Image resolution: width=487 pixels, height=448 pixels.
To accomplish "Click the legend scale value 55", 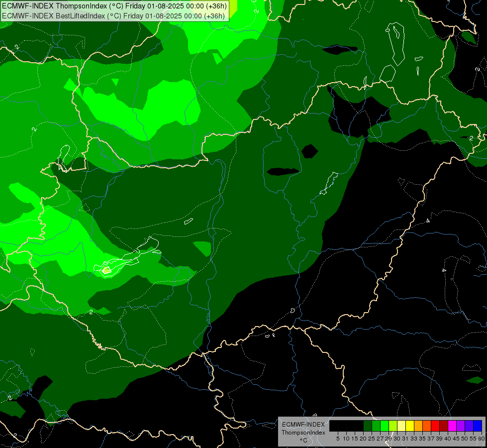I will pyautogui.click(x=473, y=439).
